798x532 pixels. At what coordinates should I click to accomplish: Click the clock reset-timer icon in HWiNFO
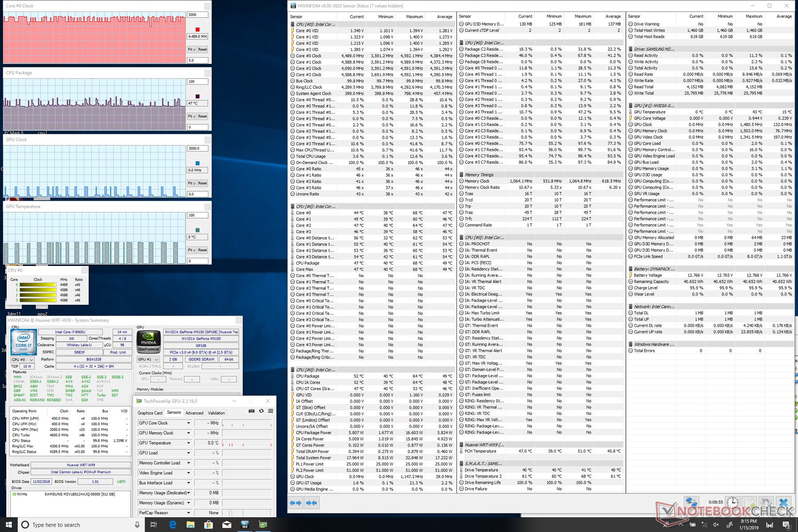tap(732, 502)
